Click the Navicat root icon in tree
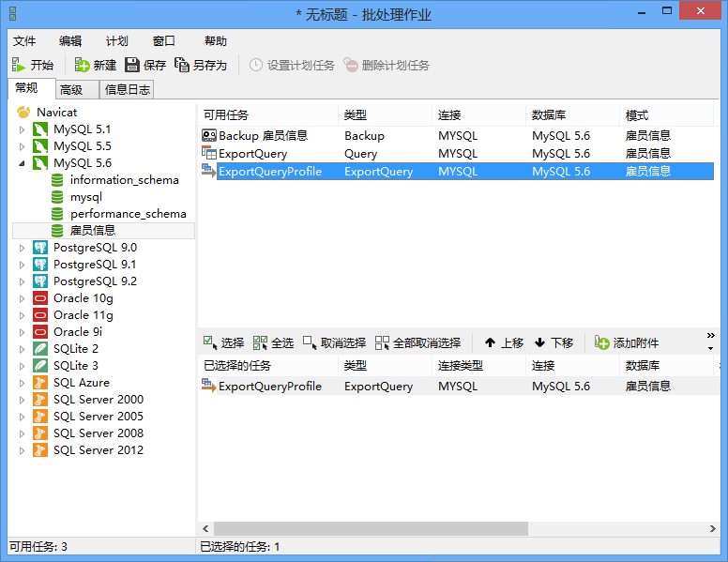Screen dimensions: 728x562 (x=23, y=113)
